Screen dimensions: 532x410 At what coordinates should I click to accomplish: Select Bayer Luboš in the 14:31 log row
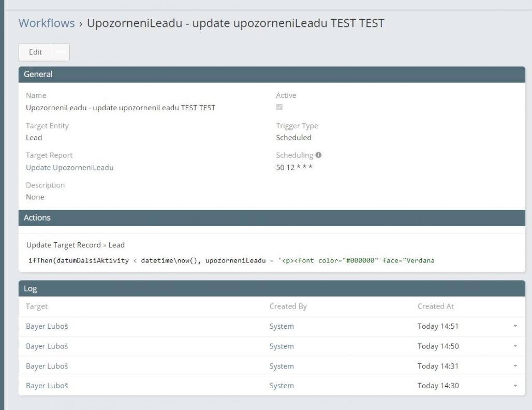[47, 366]
